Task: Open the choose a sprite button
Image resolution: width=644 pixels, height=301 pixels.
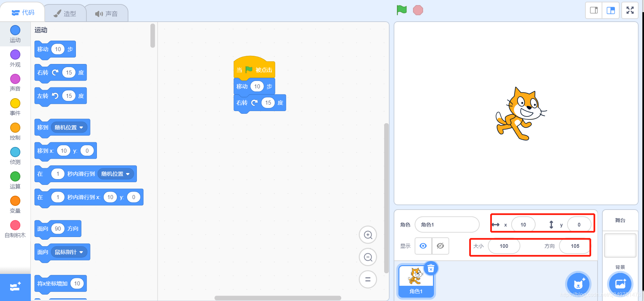Action: pyautogui.click(x=578, y=284)
